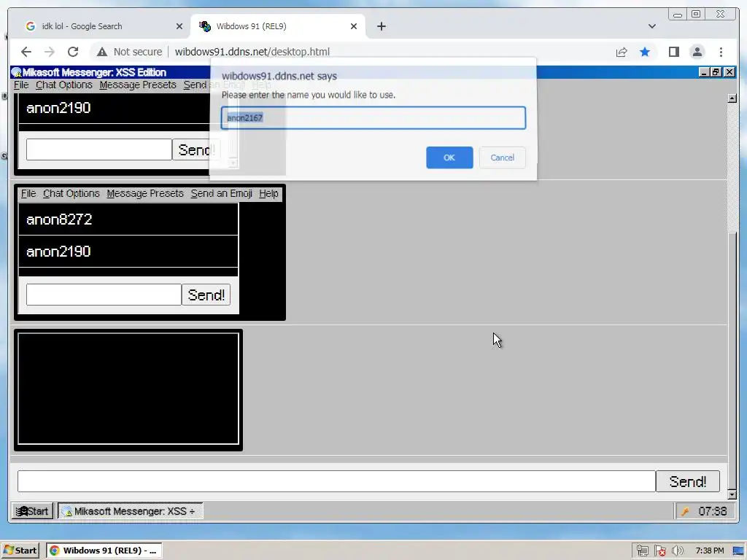
Task: Open the browser side panel
Action: pos(673,52)
